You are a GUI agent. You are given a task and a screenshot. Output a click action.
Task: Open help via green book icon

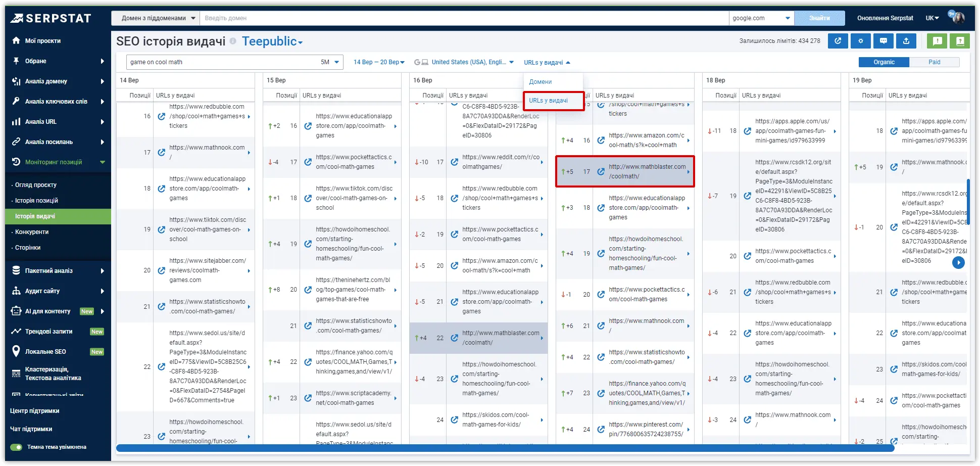tap(960, 41)
